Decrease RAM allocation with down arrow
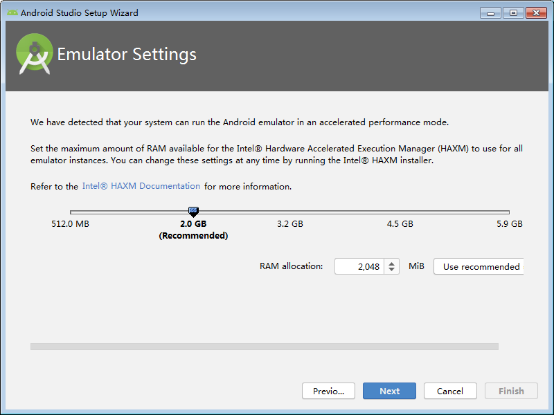 (x=391, y=269)
